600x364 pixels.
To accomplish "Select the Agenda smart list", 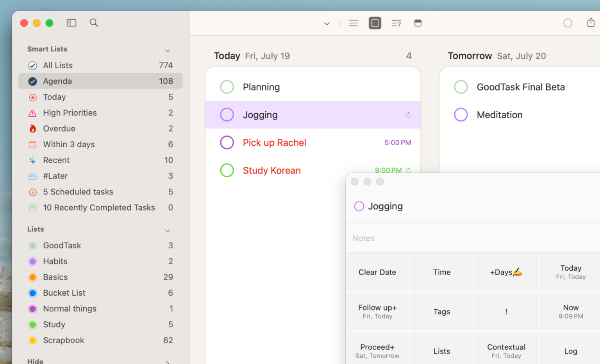I will 57,81.
